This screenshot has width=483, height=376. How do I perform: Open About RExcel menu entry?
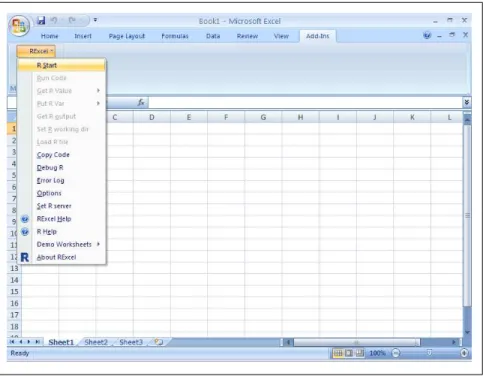pyautogui.click(x=62, y=257)
